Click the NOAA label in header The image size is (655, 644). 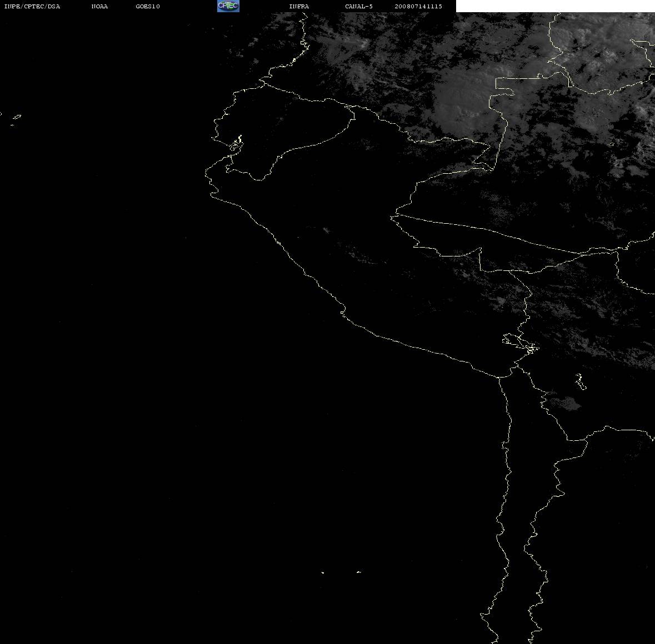coord(99,6)
